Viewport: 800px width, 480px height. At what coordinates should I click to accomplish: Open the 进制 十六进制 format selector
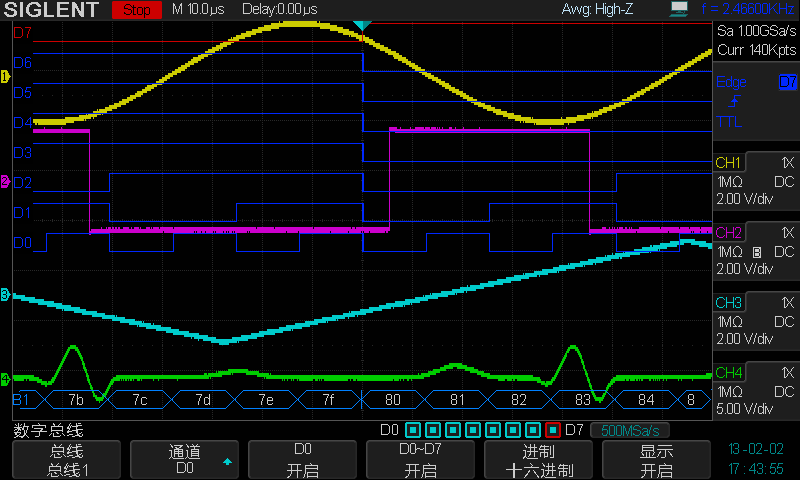click(538, 460)
